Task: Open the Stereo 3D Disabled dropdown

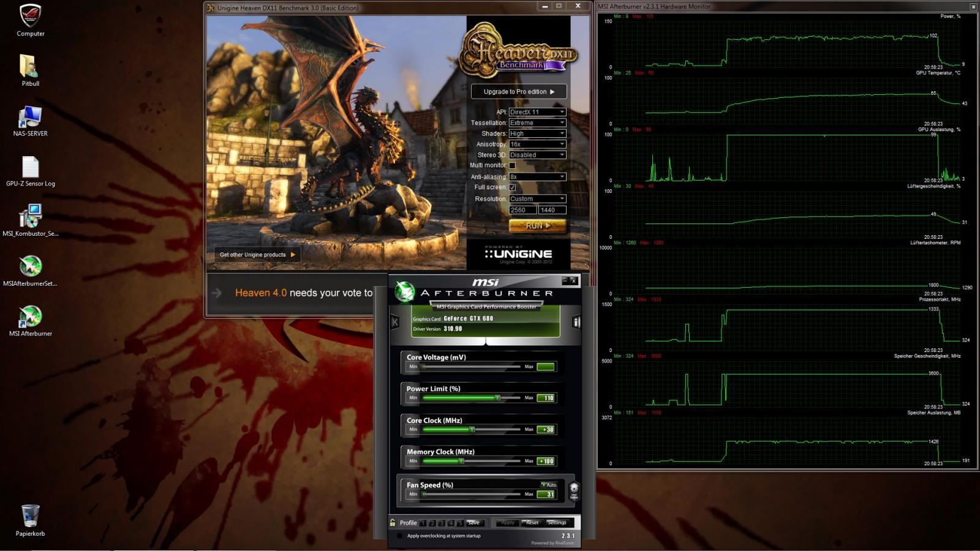Action: point(537,155)
